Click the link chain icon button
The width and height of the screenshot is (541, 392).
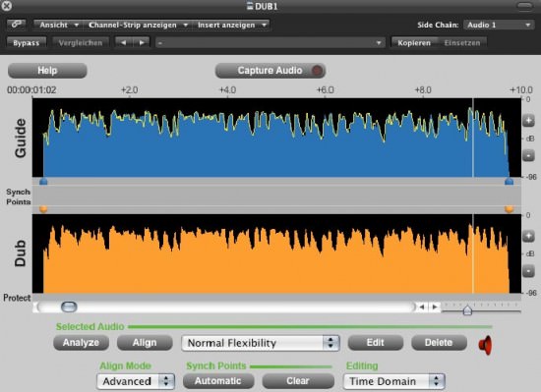[x=16, y=25]
